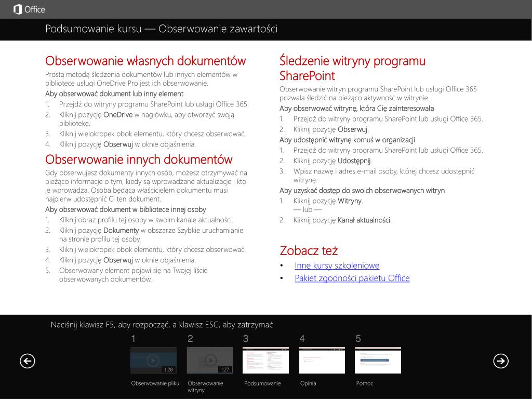The width and height of the screenshot is (532, 399).
Task: Click slide number 5 above Pomoc thumbnail
Action: coord(358,339)
